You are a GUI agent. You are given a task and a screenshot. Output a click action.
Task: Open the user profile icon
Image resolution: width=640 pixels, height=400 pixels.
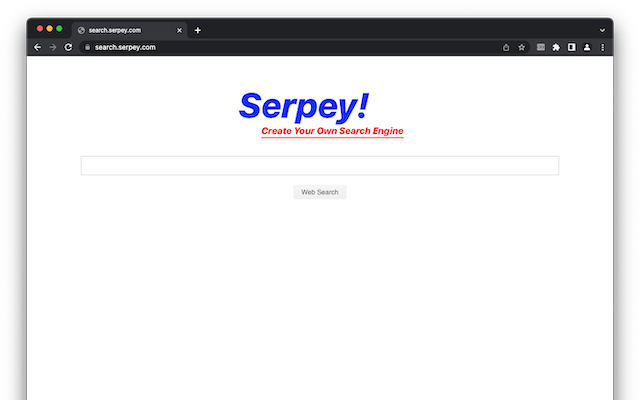pyautogui.click(x=587, y=47)
